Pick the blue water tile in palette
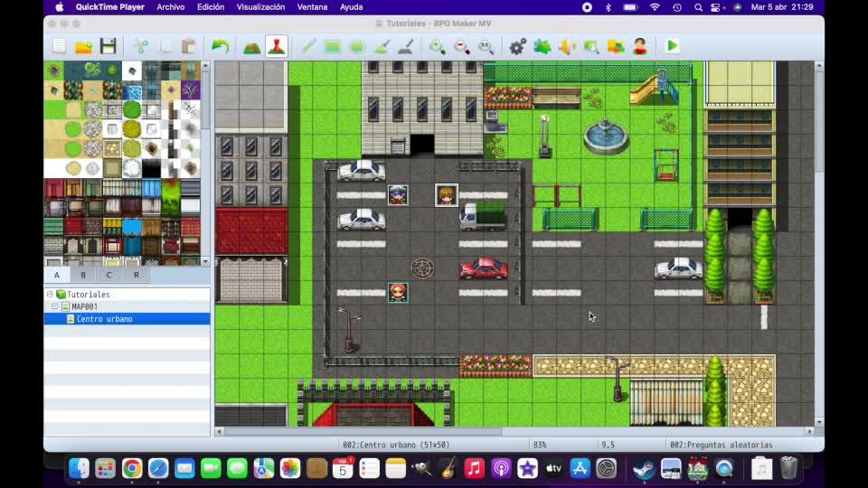This screenshot has width=868, height=488. (132, 91)
